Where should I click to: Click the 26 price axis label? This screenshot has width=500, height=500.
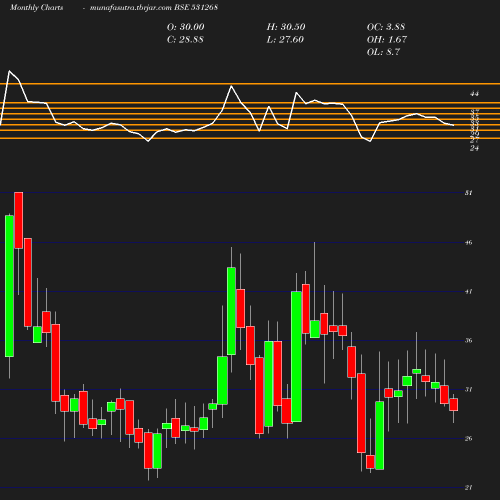point(469,438)
